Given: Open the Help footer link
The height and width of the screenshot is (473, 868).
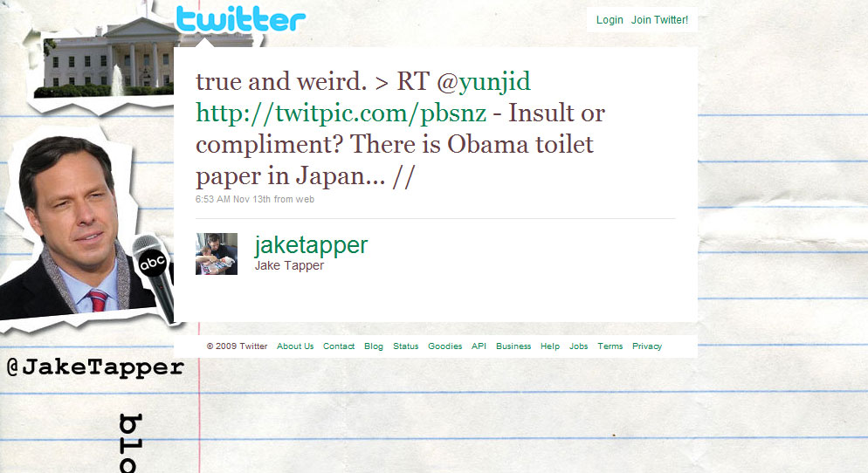Looking at the screenshot, I should (x=550, y=346).
